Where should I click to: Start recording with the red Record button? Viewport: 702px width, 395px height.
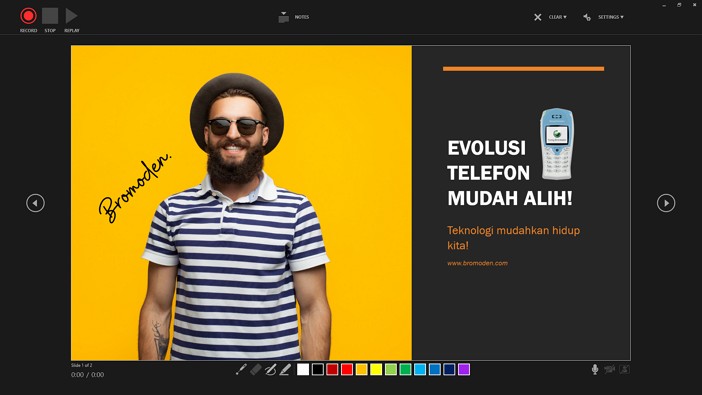[x=28, y=16]
